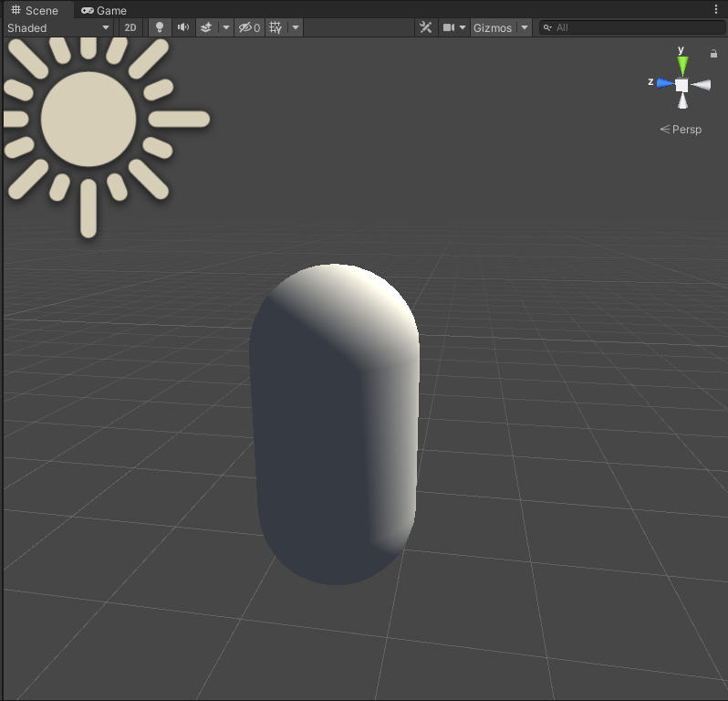Open the effects options dropdown arrow
The width and height of the screenshot is (728, 701).
(226, 28)
